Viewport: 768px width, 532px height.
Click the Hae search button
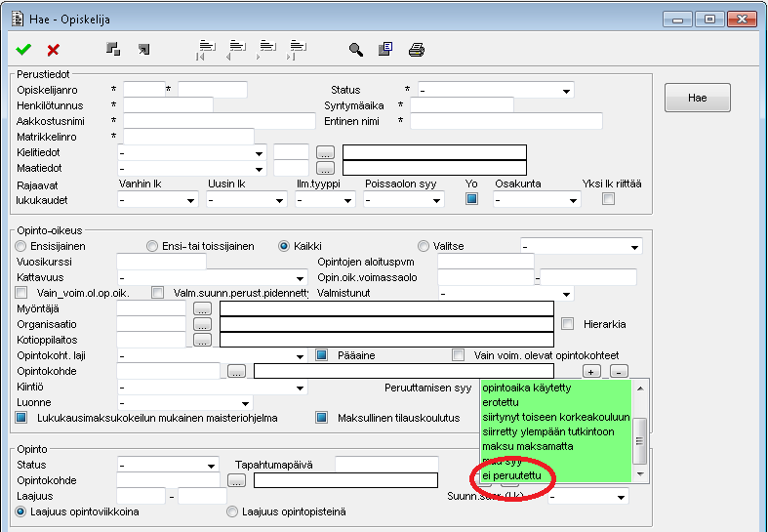(698, 98)
